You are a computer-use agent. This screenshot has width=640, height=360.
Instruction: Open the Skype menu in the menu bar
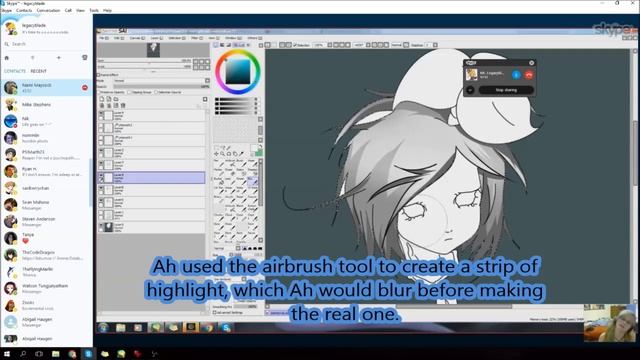(7, 10)
